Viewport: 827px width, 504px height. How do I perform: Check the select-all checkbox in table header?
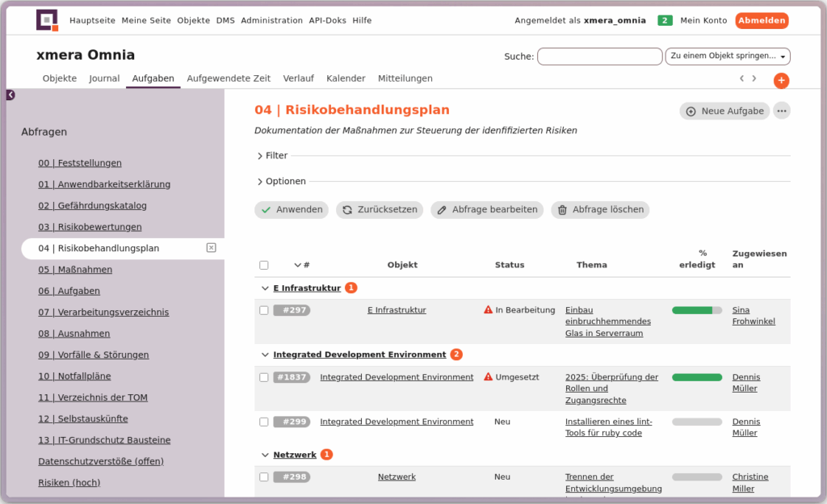tap(264, 265)
